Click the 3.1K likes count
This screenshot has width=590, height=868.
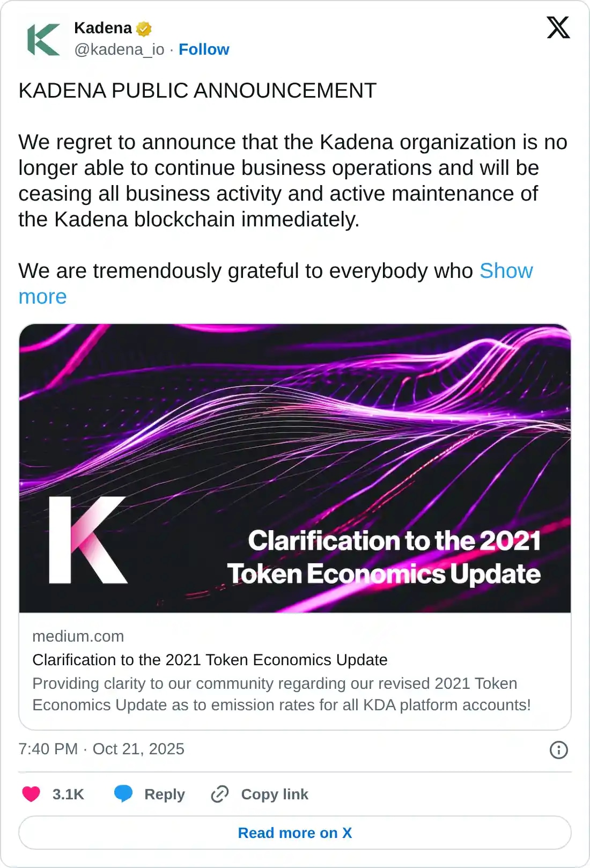[x=68, y=794]
